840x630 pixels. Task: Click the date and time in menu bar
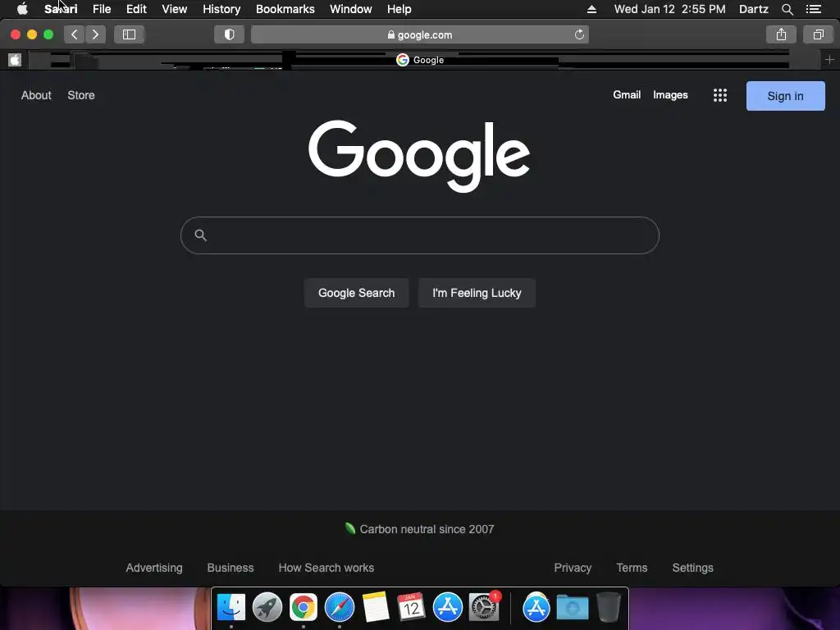669,9
